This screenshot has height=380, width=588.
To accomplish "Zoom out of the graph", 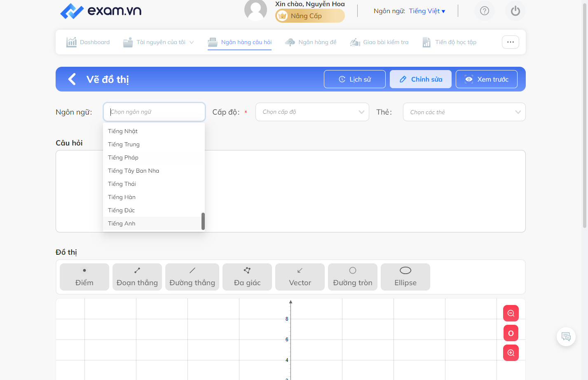I will pyautogui.click(x=511, y=313).
